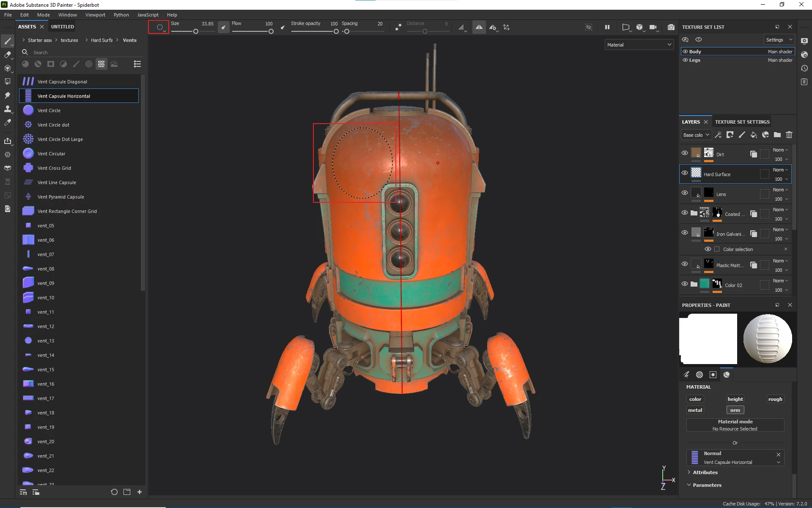Switch to Texture Set Settings tab
This screenshot has width=812, height=508.
coord(742,122)
